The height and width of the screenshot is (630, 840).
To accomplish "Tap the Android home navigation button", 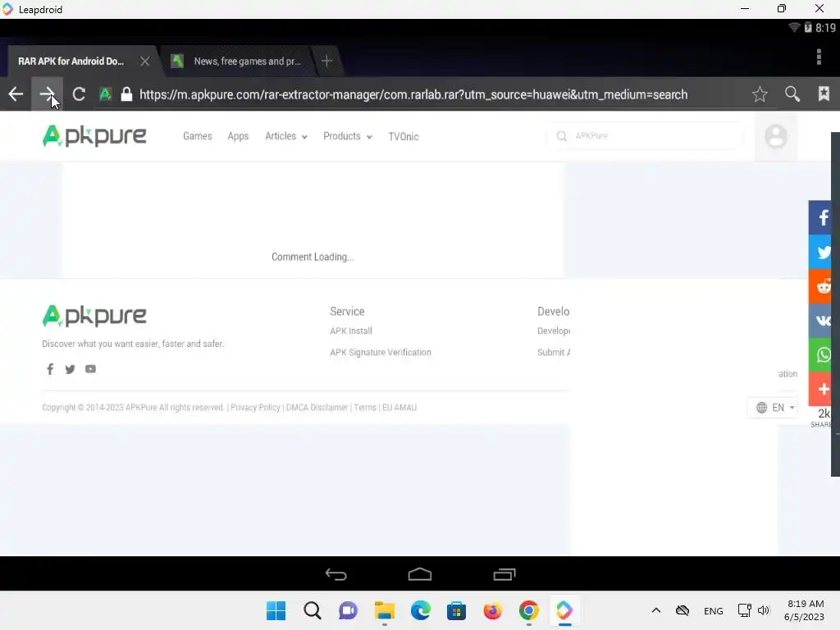I will (x=419, y=574).
